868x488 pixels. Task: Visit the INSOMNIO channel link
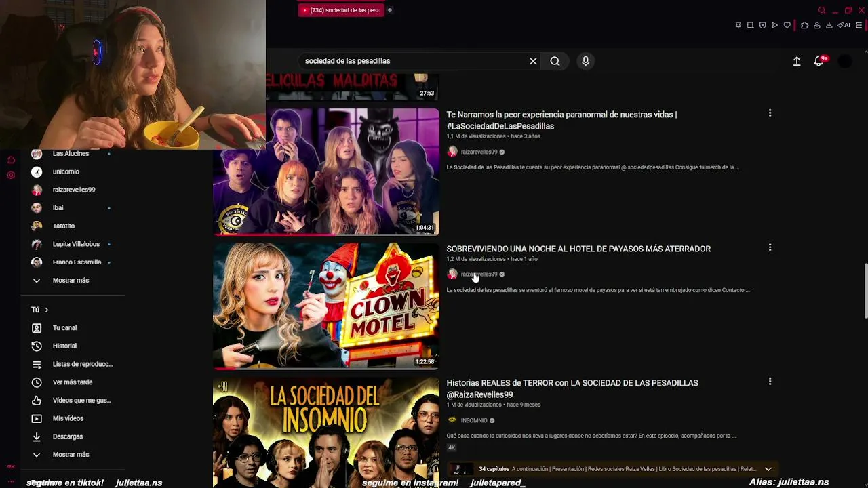point(474,420)
